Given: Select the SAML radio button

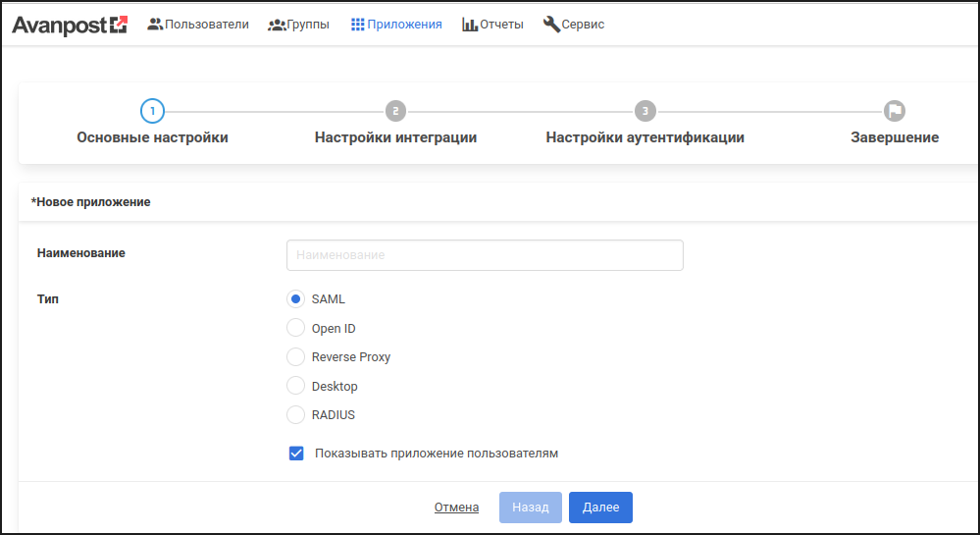Looking at the screenshot, I should tap(295, 299).
